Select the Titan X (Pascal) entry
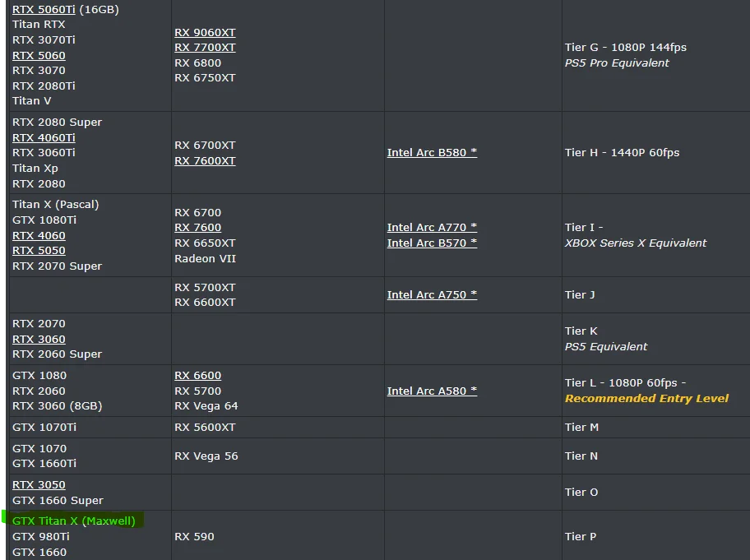The image size is (750, 560). tap(55, 205)
